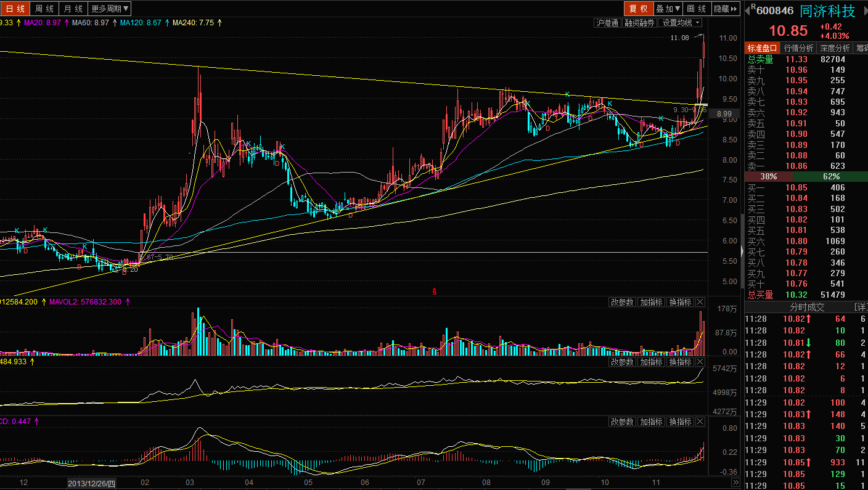Select the 标准盘口 tab
Screen dimensions: 868x490
pyautogui.click(x=763, y=48)
